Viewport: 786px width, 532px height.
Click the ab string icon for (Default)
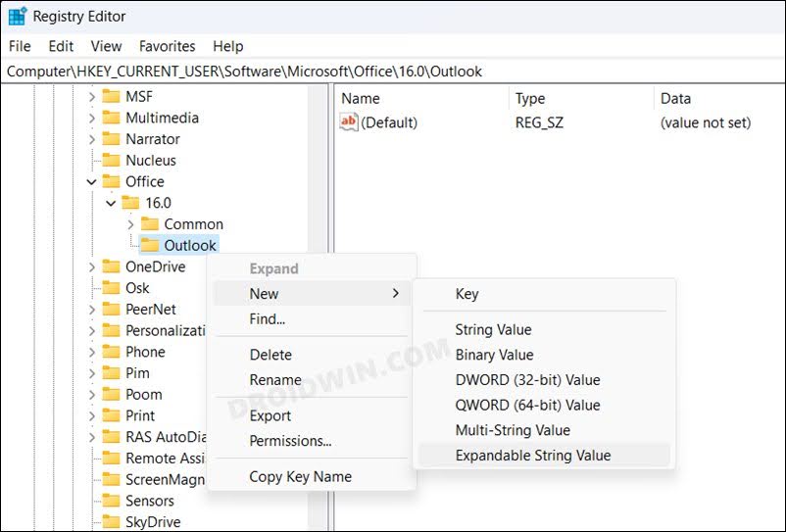(x=349, y=122)
